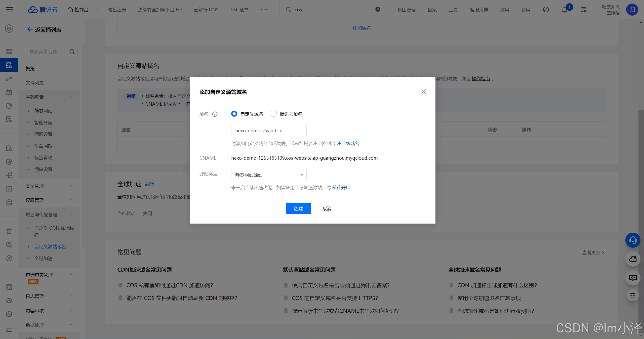Open the 操作指南 link

click(481, 79)
